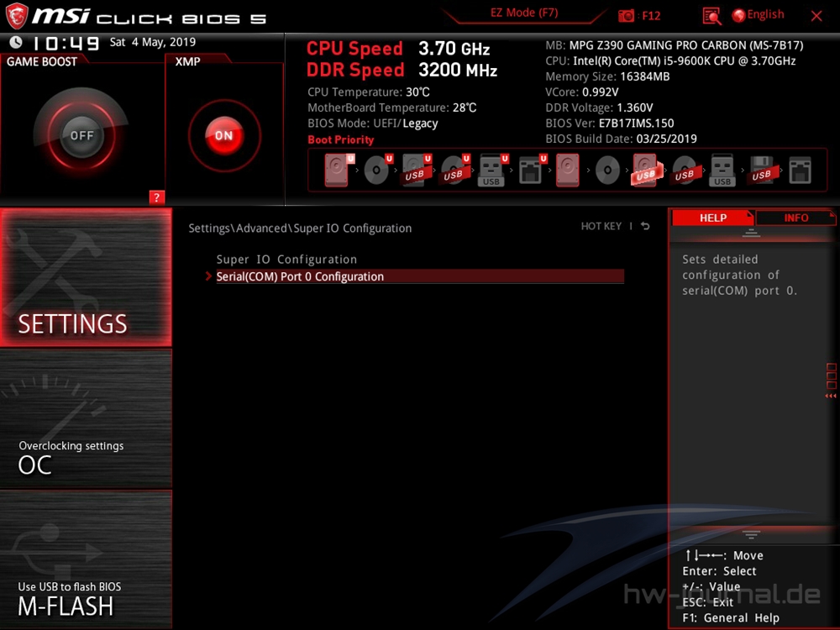Image resolution: width=840 pixels, height=630 pixels.
Task: Open the SETTINGS section
Action: [86, 277]
